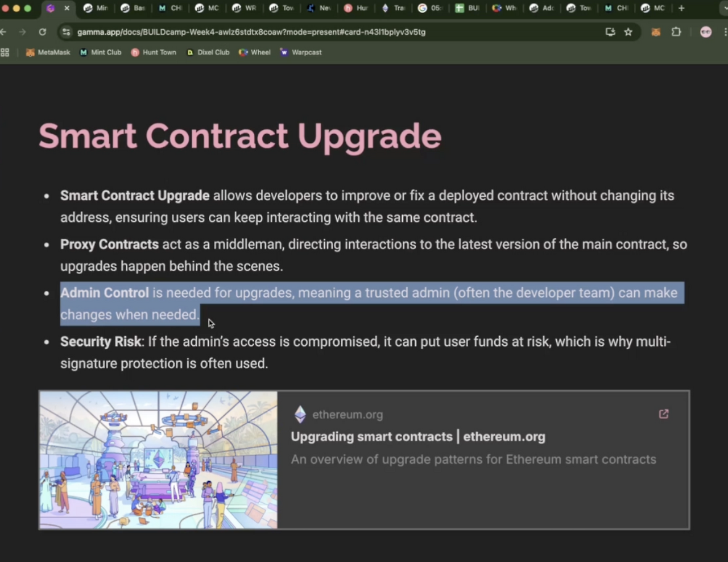Open the bookmarks apps grid icon
The height and width of the screenshot is (562, 728).
point(5,52)
